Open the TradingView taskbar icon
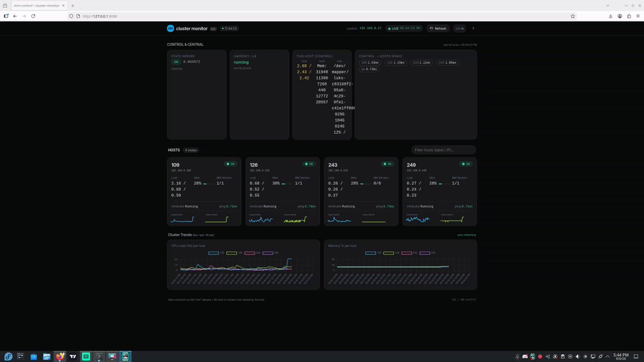This screenshot has height=362, width=644. click(73, 356)
